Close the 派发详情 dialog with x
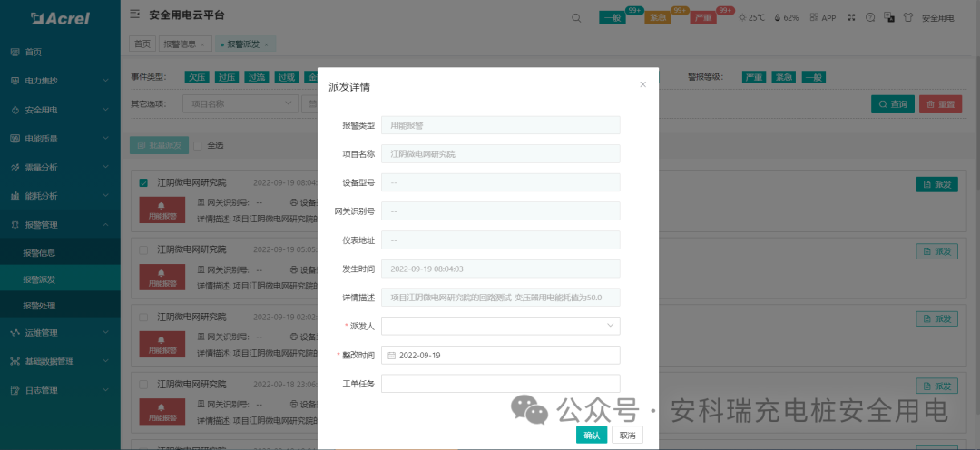 click(x=642, y=84)
